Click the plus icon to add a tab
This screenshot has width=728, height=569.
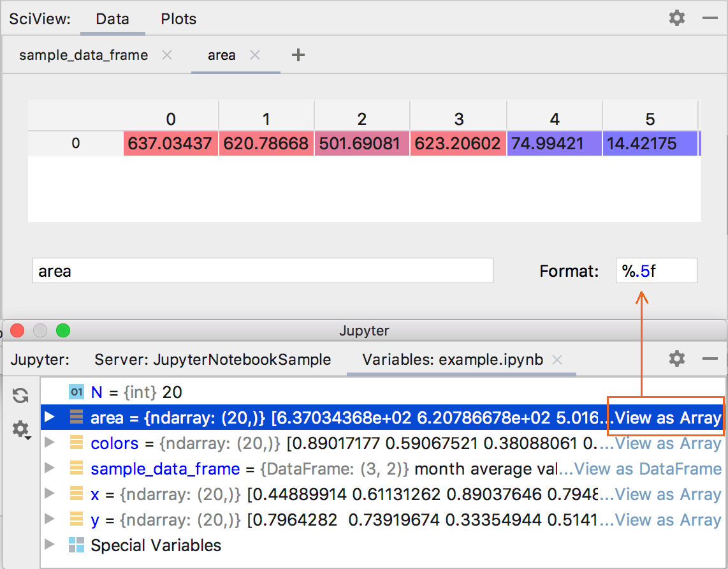coord(298,55)
